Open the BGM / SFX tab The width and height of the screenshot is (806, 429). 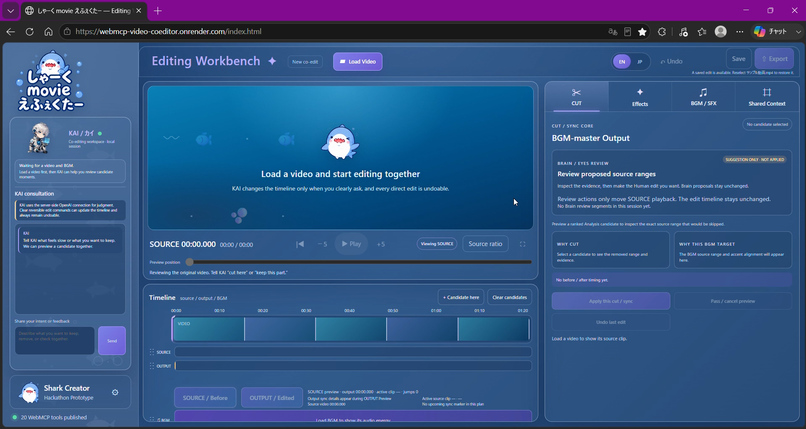click(703, 97)
